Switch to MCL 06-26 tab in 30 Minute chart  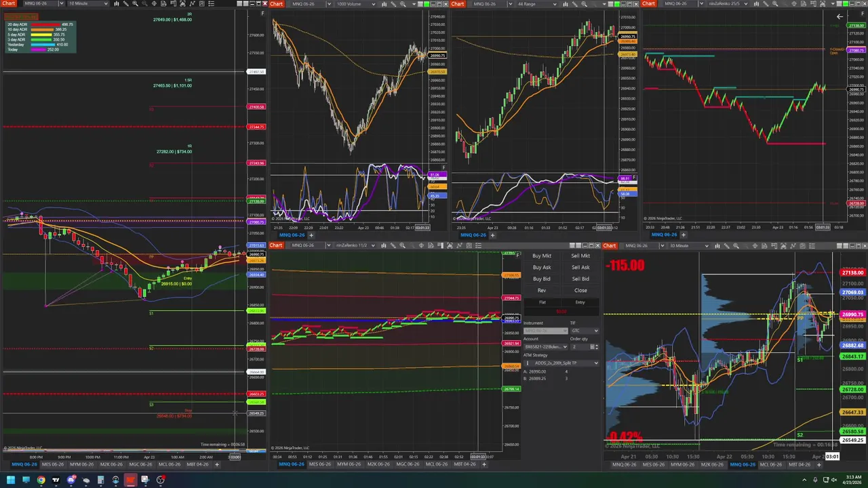772,464
